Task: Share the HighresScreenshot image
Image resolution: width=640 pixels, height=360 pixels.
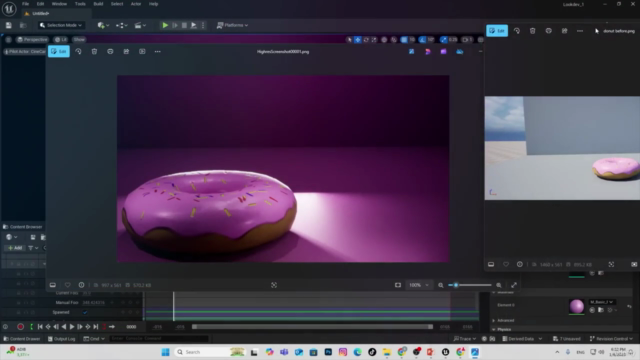Action: click(126, 51)
